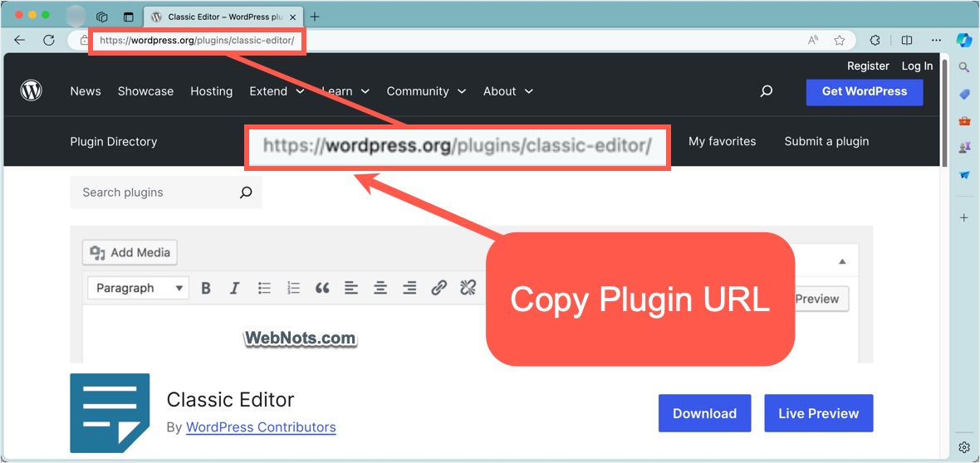Open My favorites link
Image resolution: width=980 pixels, height=463 pixels.
click(722, 141)
